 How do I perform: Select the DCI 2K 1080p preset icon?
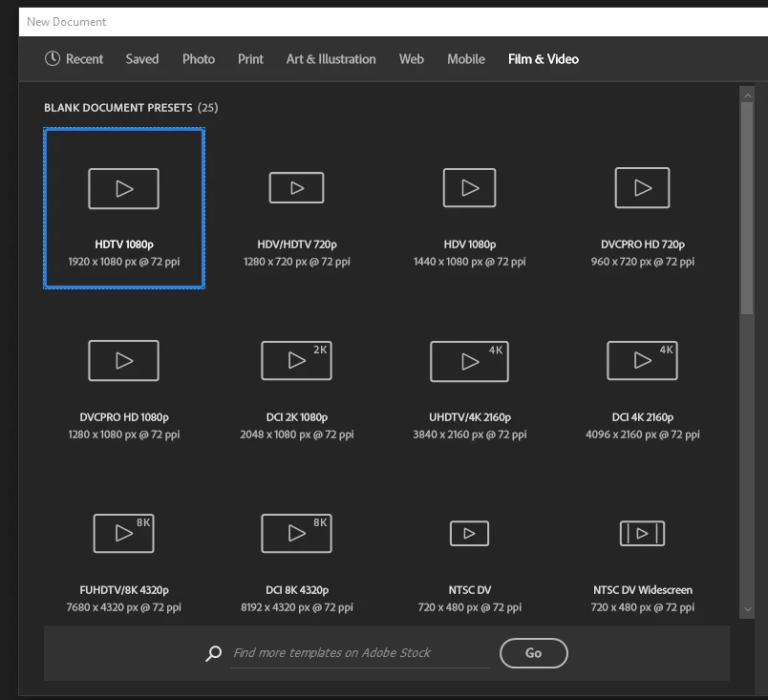click(x=296, y=361)
